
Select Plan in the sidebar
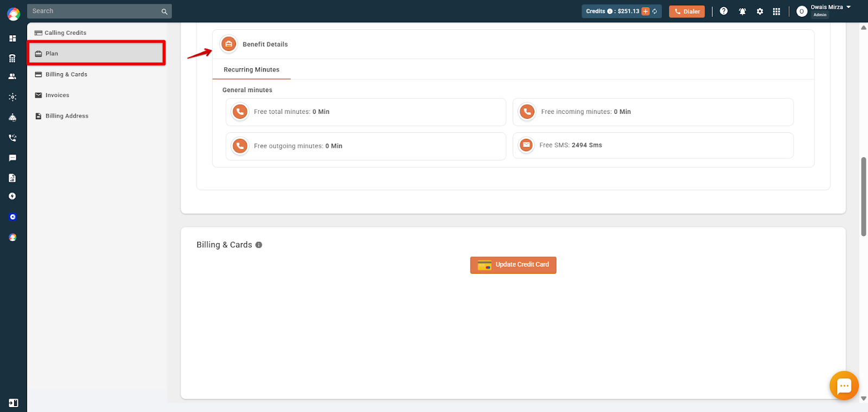pyautogui.click(x=97, y=53)
